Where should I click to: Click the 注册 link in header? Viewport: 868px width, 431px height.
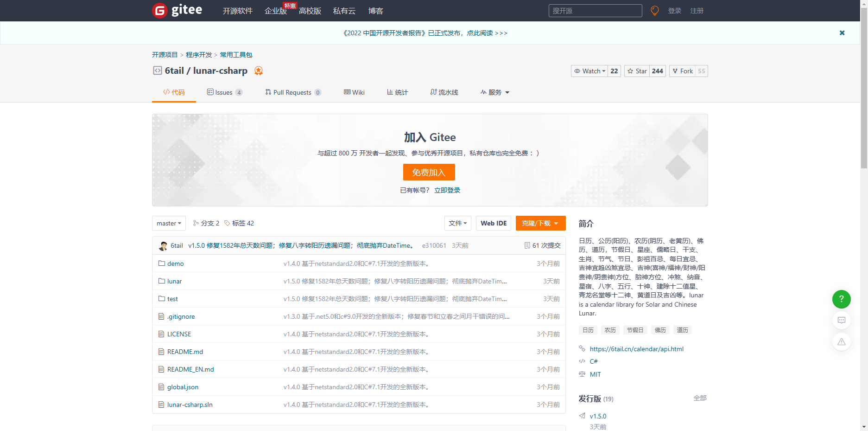tap(697, 11)
